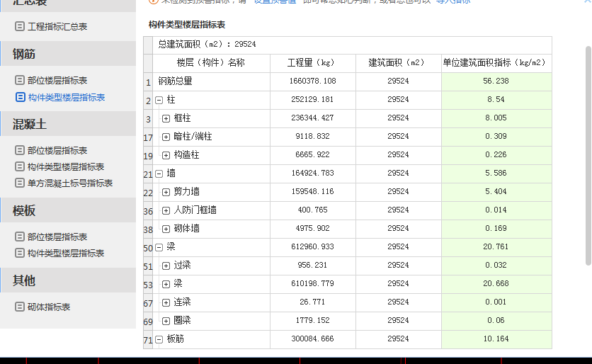Image resolution: width=592 pixels, height=364 pixels.
Task: Open 部位楼层指标表 under 模板
Action: (x=57, y=237)
